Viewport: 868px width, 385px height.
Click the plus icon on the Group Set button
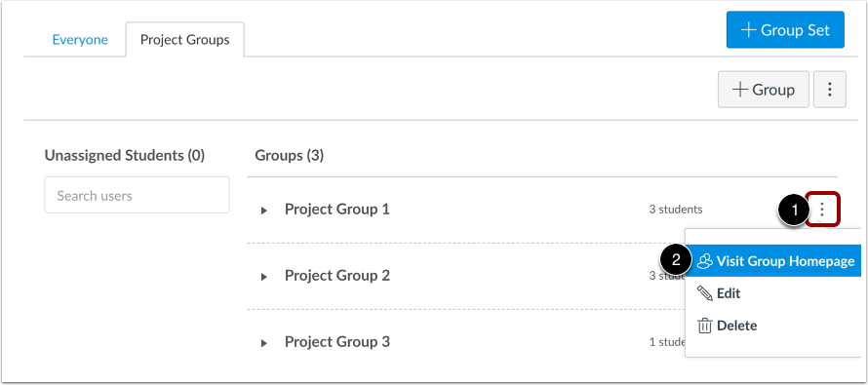(x=748, y=30)
